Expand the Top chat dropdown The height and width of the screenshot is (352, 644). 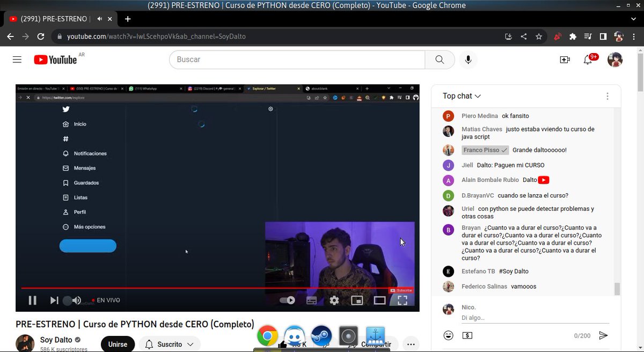[x=462, y=96]
